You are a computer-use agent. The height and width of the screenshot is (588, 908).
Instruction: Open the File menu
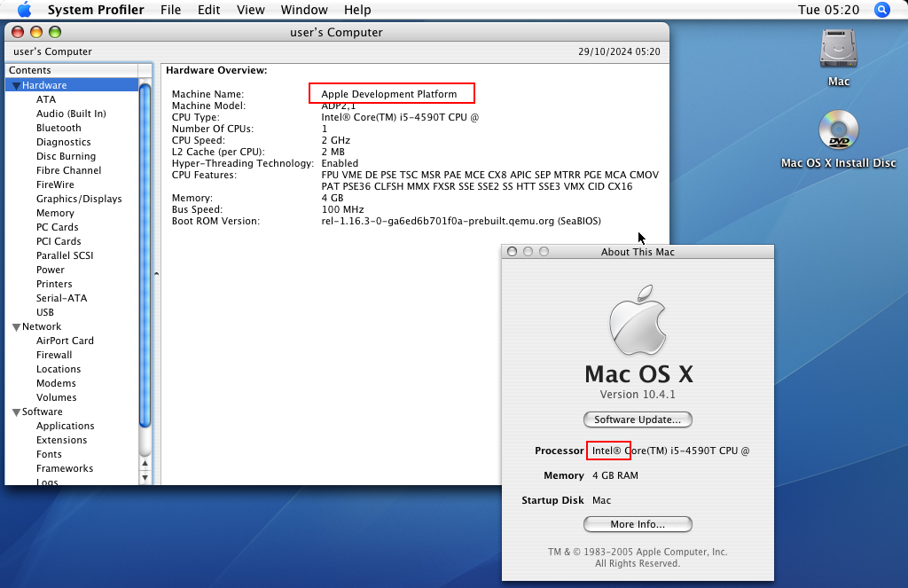(x=171, y=10)
